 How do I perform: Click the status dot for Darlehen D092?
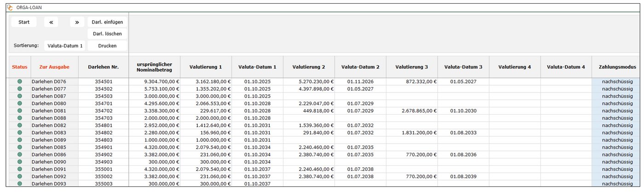pos(20,176)
